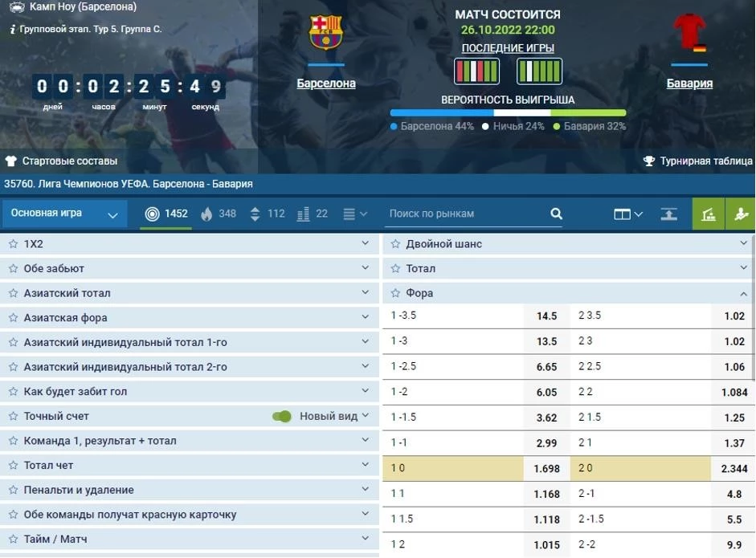Screen dimensions: 756x558
Task: Toggle the Новый вид switch
Action: tap(281, 417)
